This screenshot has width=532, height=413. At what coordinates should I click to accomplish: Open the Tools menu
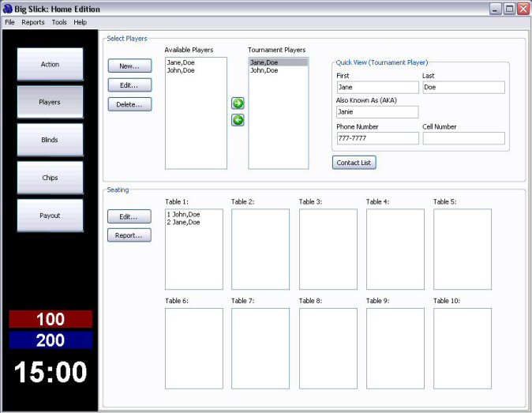59,22
